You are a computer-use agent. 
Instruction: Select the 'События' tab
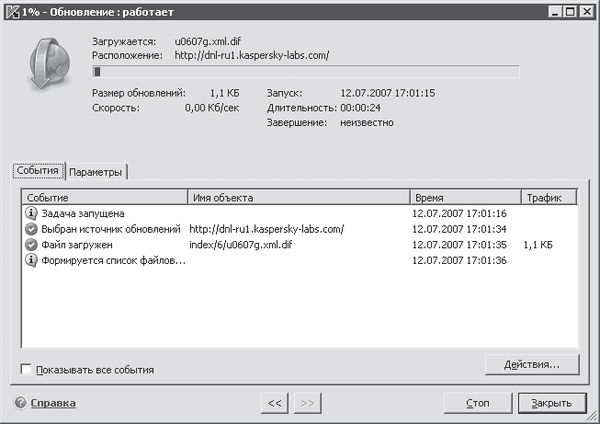39,171
